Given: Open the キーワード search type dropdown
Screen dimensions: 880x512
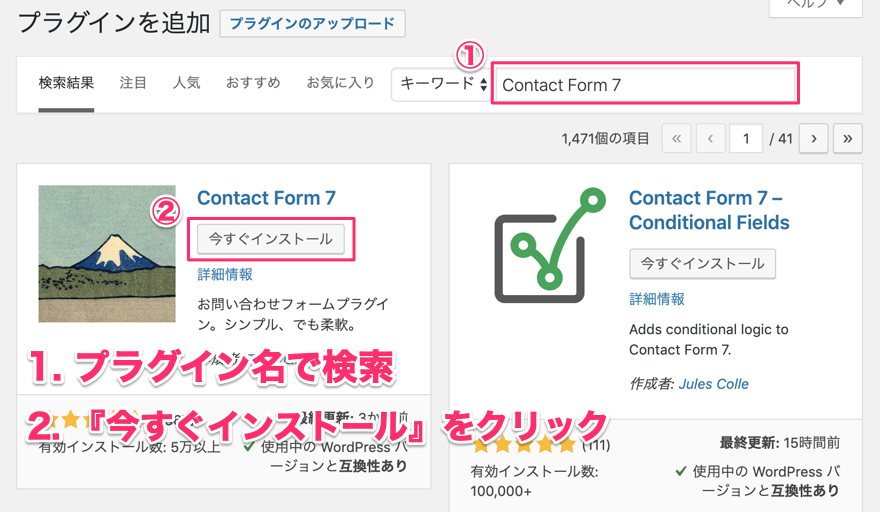Looking at the screenshot, I should point(443,84).
